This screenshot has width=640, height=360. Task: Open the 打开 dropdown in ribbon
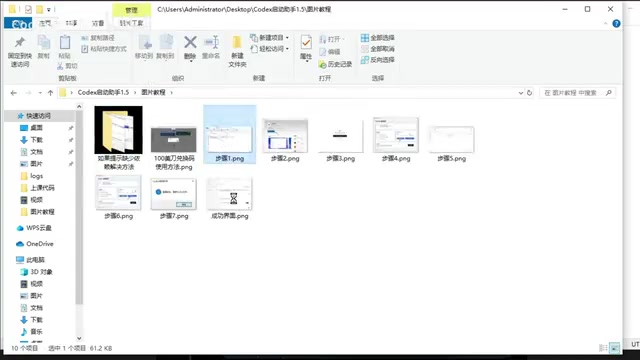(332, 39)
